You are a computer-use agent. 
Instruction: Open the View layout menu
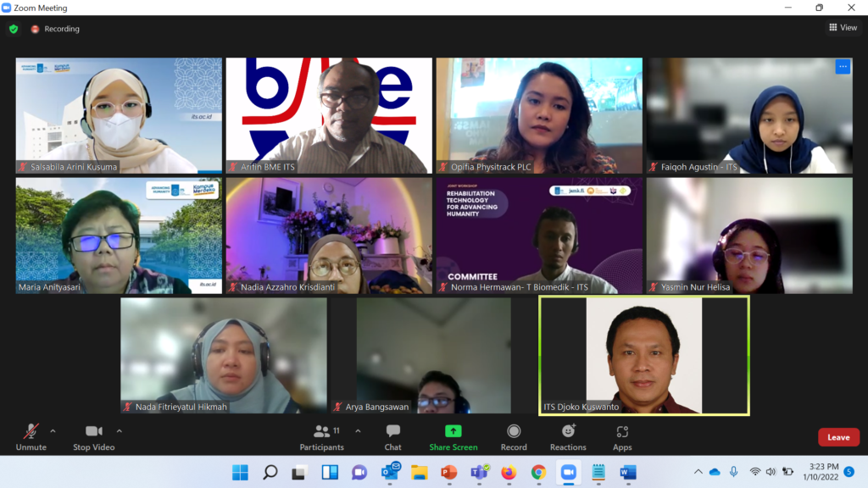(x=843, y=28)
